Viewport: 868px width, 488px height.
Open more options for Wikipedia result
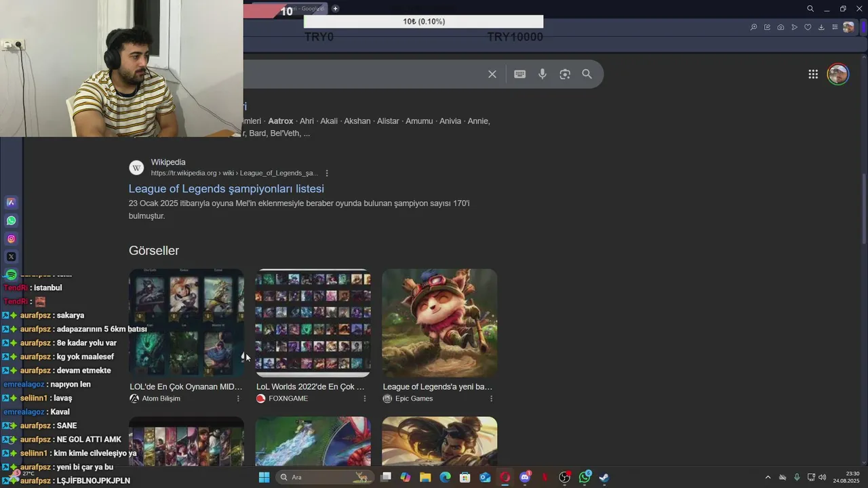327,174
